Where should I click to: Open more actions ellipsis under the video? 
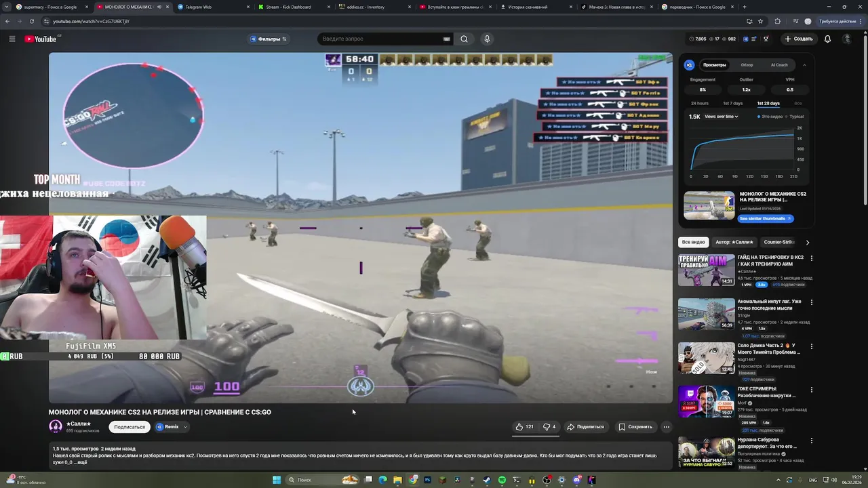667,426
